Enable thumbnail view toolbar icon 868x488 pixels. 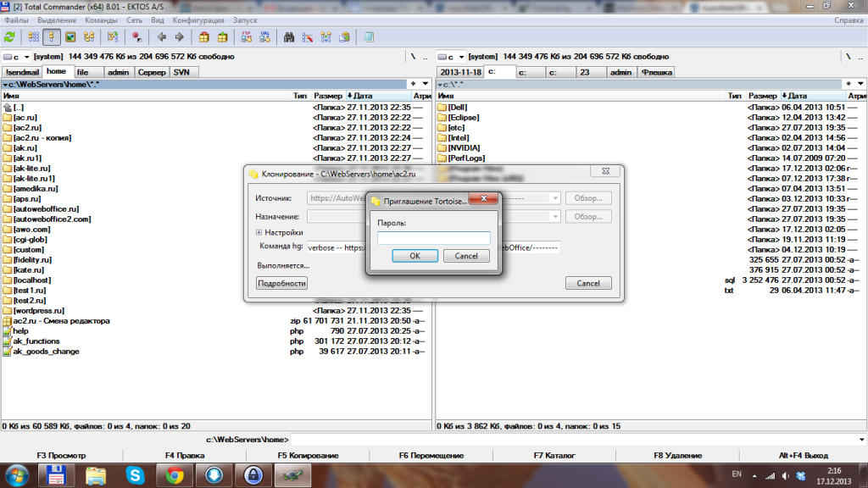(x=70, y=37)
